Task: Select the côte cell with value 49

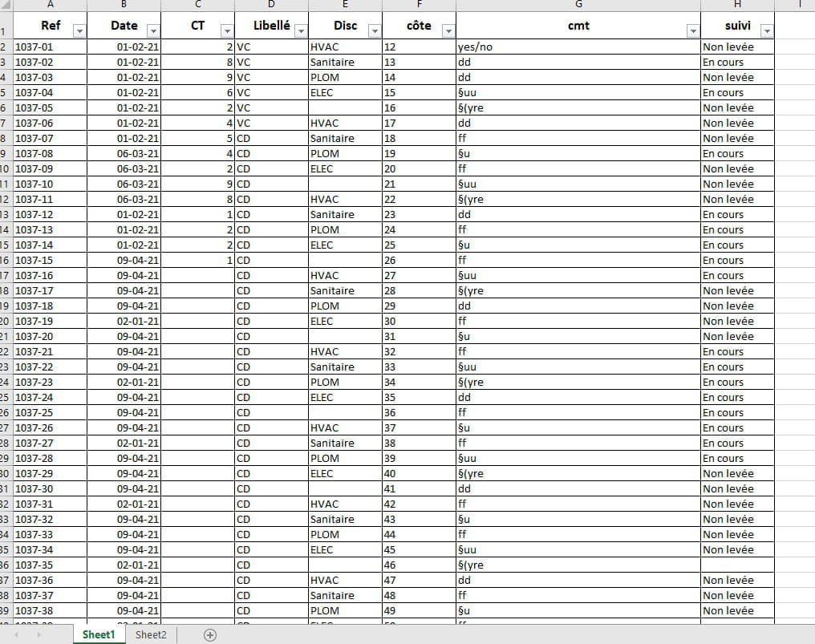Action: click(x=419, y=611)
